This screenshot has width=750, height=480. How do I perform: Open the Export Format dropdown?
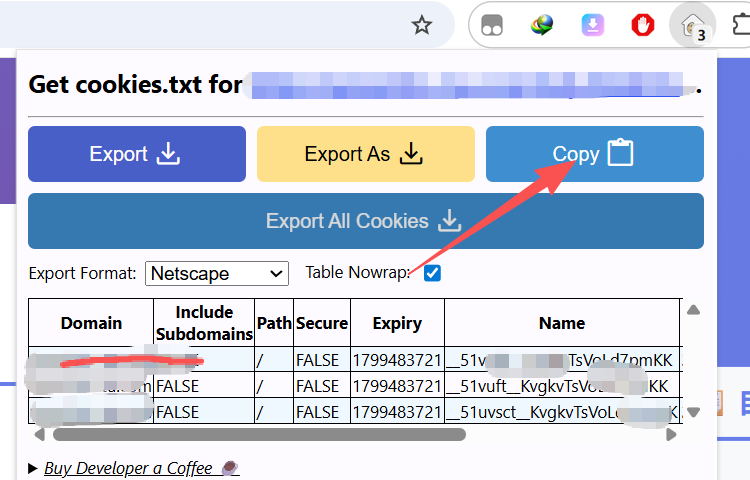click(x=217, y=273)
